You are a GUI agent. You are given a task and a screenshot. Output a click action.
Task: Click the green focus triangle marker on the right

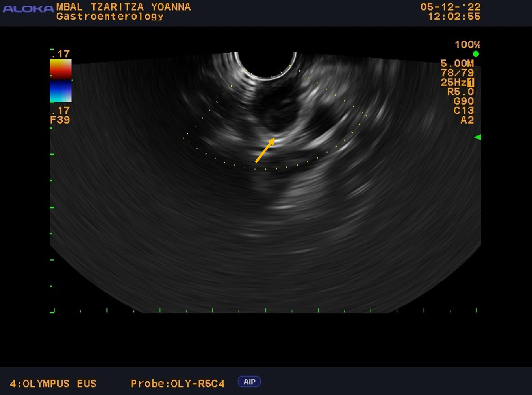coord(478,137)
